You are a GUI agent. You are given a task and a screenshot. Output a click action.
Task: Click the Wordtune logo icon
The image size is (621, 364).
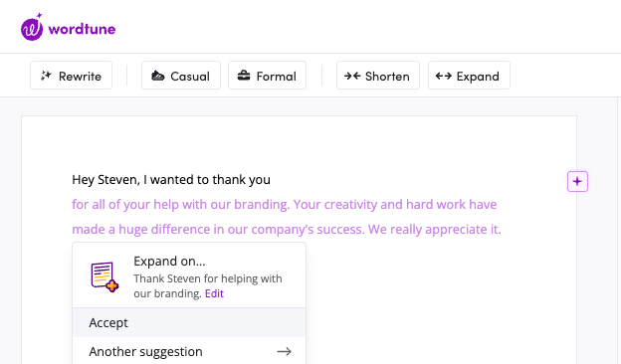pos(32,27)
